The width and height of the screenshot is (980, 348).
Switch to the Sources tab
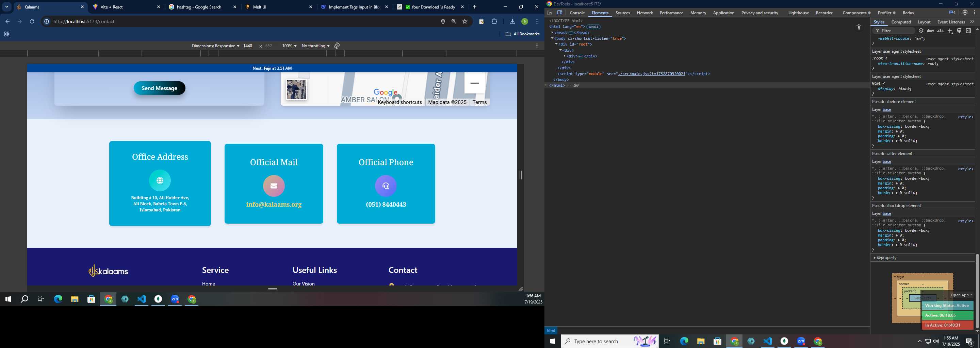click(622, 13)
